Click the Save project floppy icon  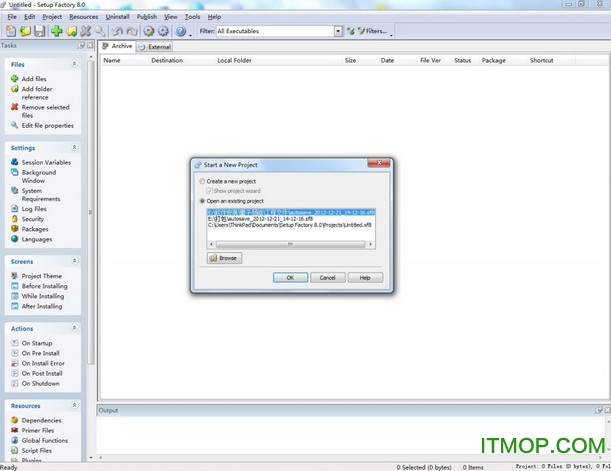pyautogui.click(x=40, y=31)
